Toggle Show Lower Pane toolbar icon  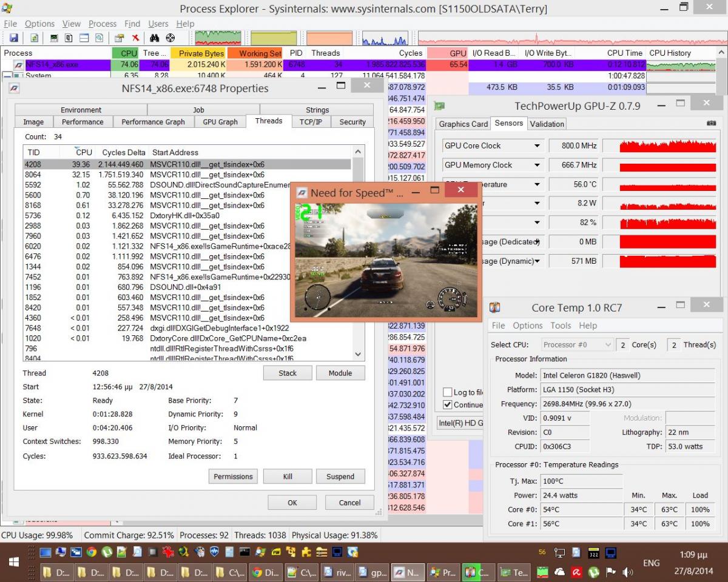click(84, 38)
